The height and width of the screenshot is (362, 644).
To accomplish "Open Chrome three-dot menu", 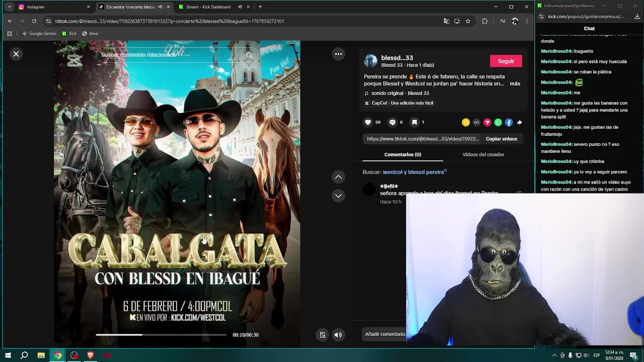I will [x=527, y=21].
